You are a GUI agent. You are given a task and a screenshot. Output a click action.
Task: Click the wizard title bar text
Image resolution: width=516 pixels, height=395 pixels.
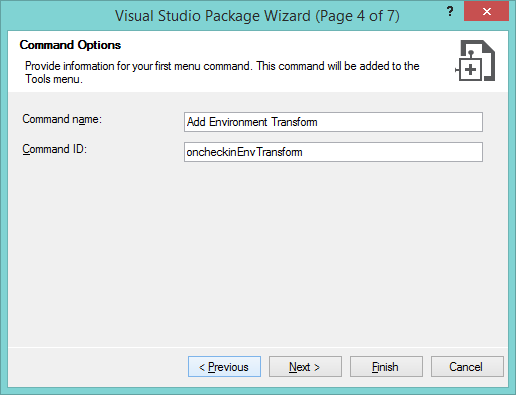257,16
